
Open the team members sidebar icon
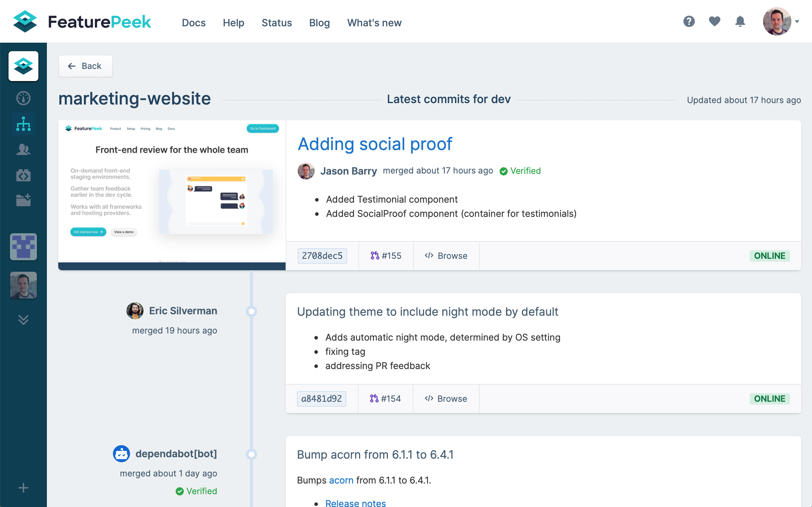pos(23,149)
